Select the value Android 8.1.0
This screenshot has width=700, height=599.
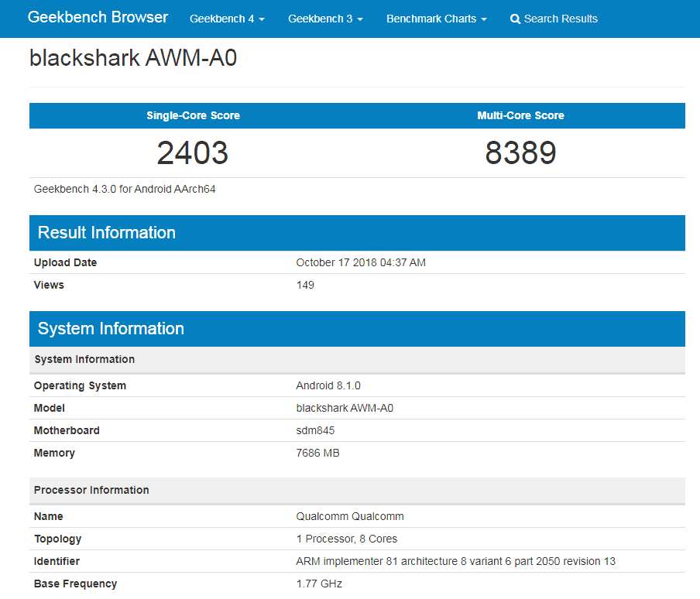click(x=328, y=386)
